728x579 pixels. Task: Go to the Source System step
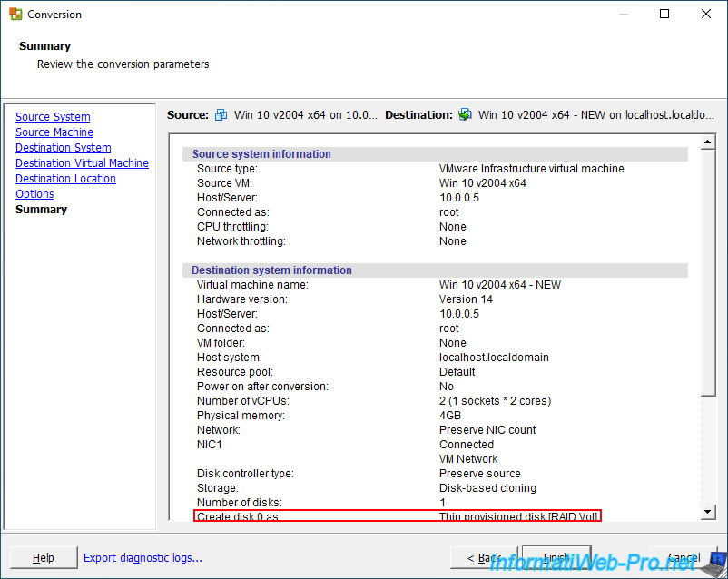pos(53,116)
